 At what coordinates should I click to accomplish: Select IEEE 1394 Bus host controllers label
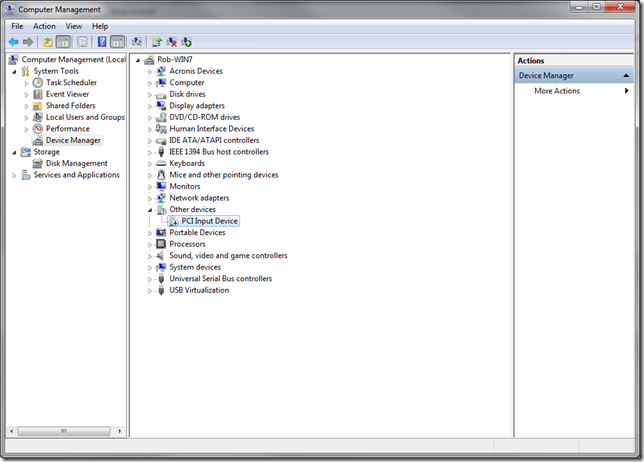click(219, 152)
